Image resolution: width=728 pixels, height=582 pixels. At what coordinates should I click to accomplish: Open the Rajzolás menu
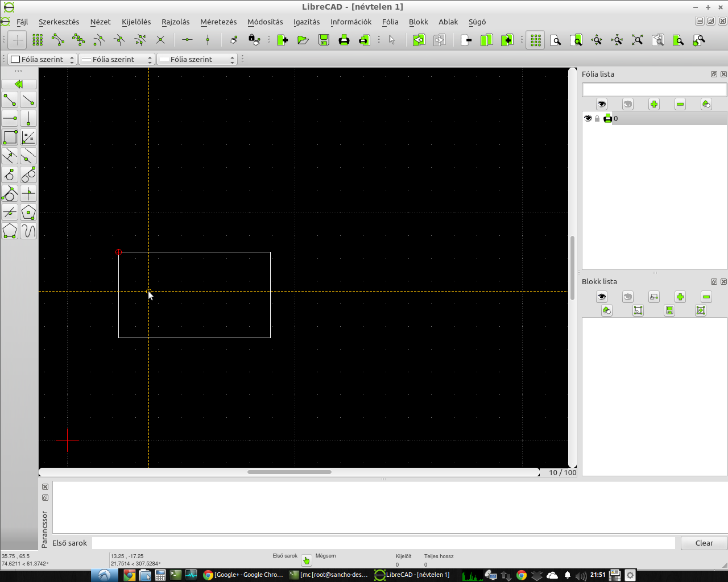click(175, 22)
